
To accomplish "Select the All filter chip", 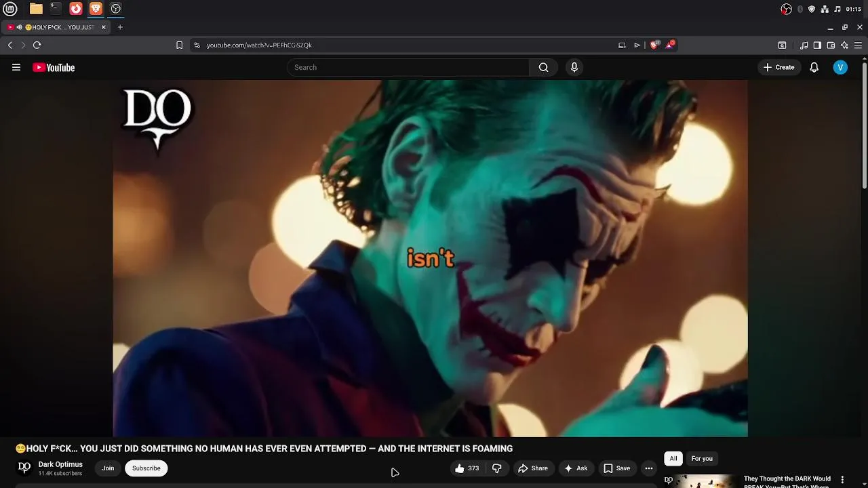I will coord(673,459).
